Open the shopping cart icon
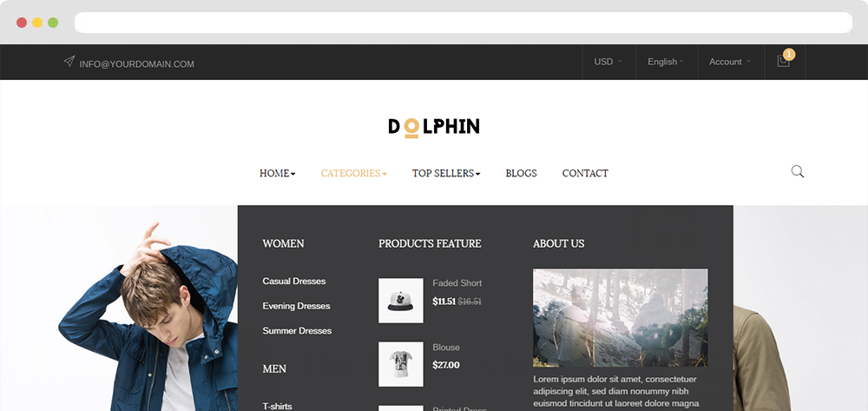 (x=783, y=62)
